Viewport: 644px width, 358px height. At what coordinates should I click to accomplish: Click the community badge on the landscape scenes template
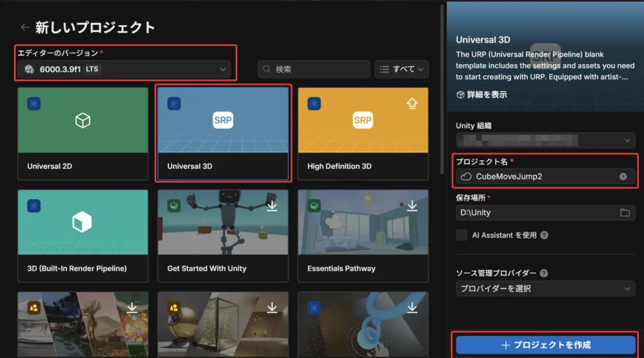click(34, 308)
